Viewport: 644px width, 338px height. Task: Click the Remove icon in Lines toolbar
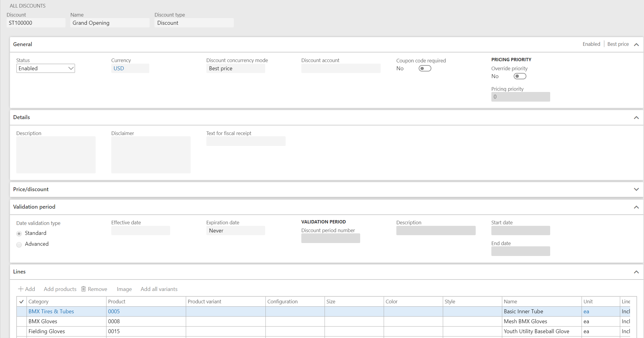click(83, 289)
